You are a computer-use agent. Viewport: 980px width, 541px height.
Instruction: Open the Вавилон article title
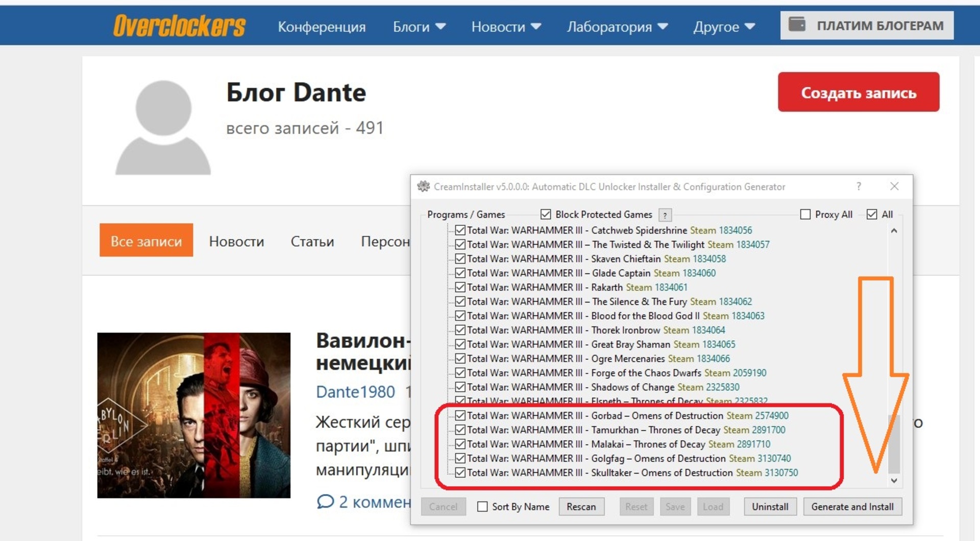pos(363,351)
